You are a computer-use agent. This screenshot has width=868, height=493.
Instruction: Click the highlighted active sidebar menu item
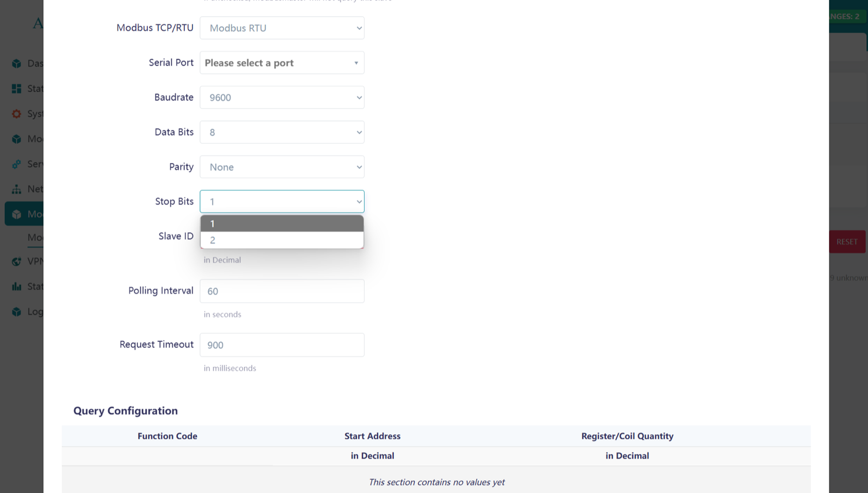coord(24,214)
